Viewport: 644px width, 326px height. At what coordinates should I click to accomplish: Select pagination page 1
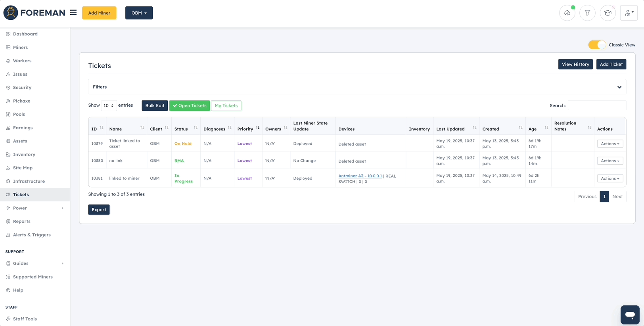604,197
